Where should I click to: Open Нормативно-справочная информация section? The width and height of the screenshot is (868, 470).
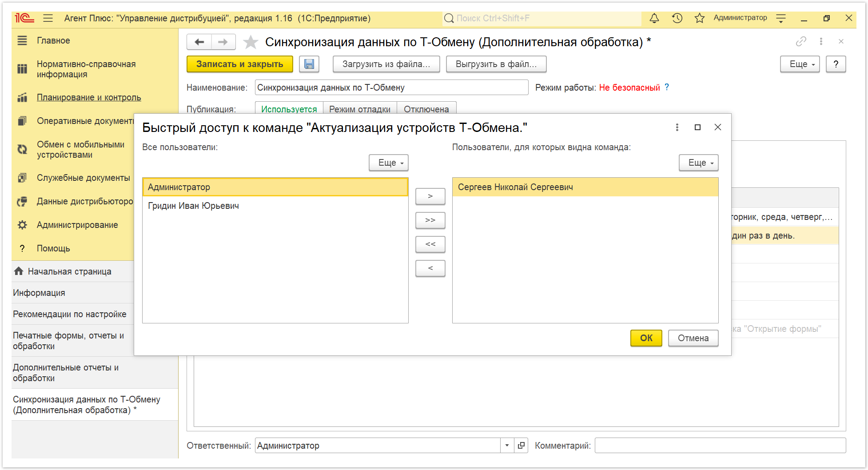click(86, 69)
